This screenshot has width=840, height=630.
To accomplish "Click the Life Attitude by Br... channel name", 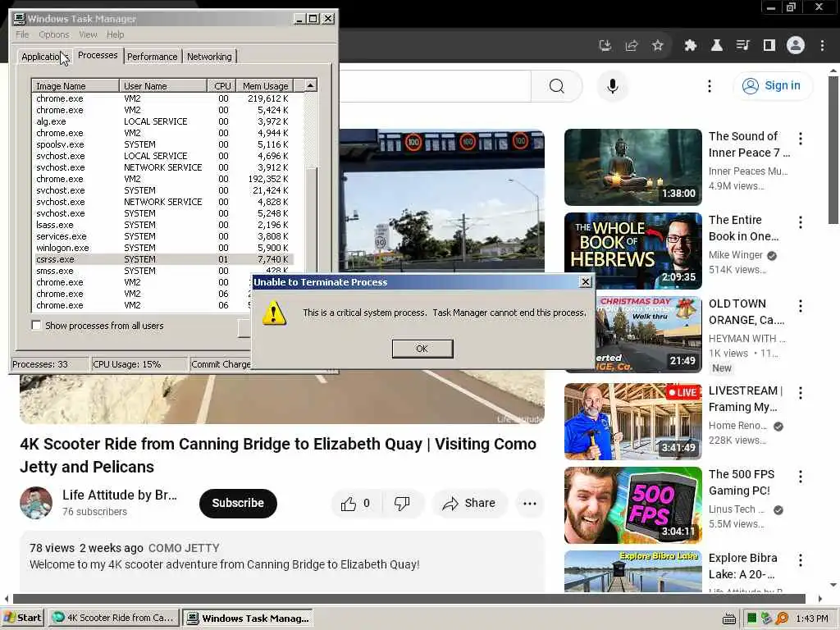I will coord(120,495).
